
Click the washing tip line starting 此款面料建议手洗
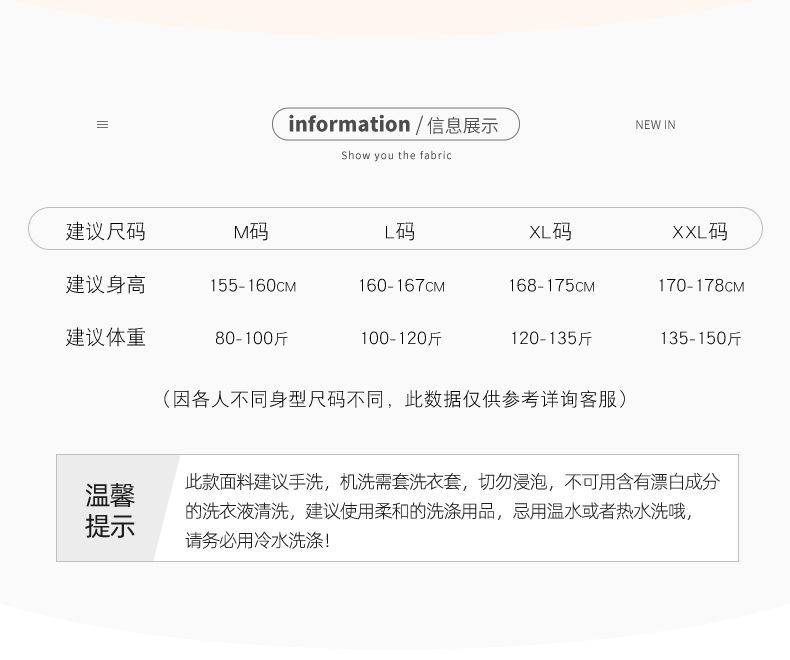coord(452,482)
